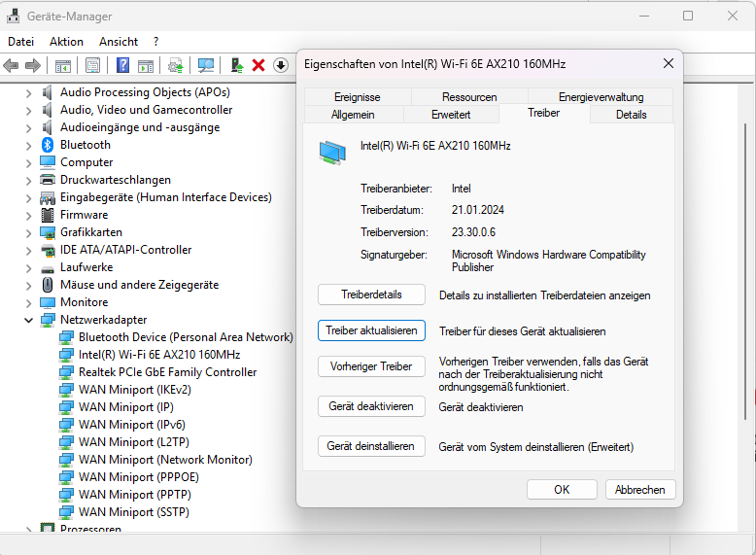Click the action pane toolbar icon
Image resolution: width=756 pixels, height=555 pixels.
tap(146, 65)
